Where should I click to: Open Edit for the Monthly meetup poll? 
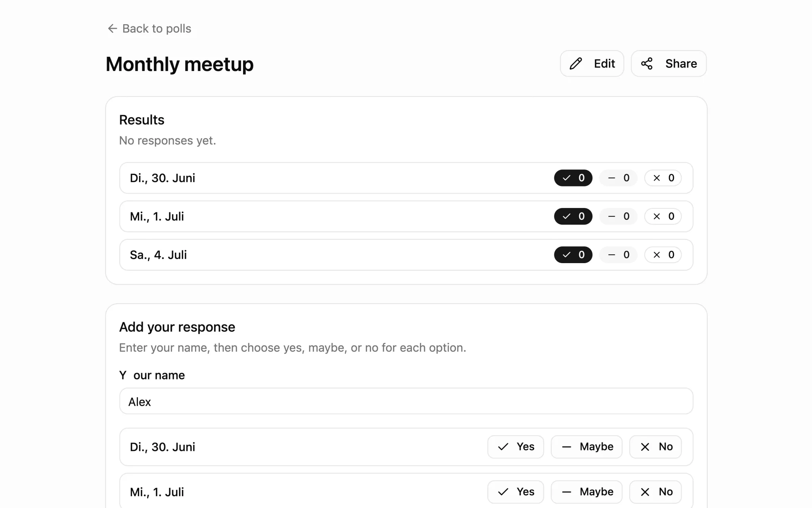(592, 63)
